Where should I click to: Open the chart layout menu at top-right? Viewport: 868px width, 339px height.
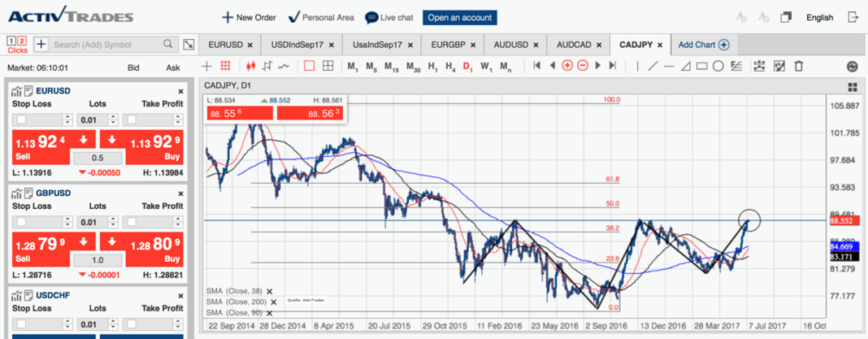tap(852, 87)
